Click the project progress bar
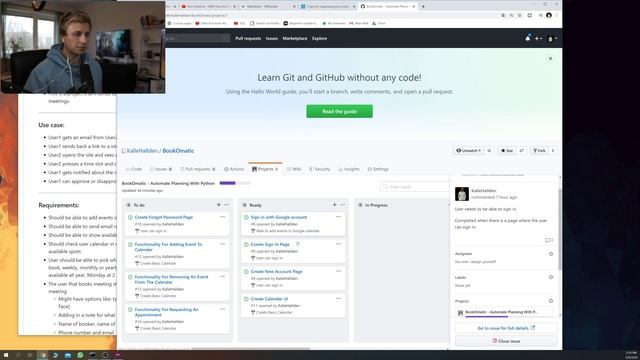 point(235,183)
